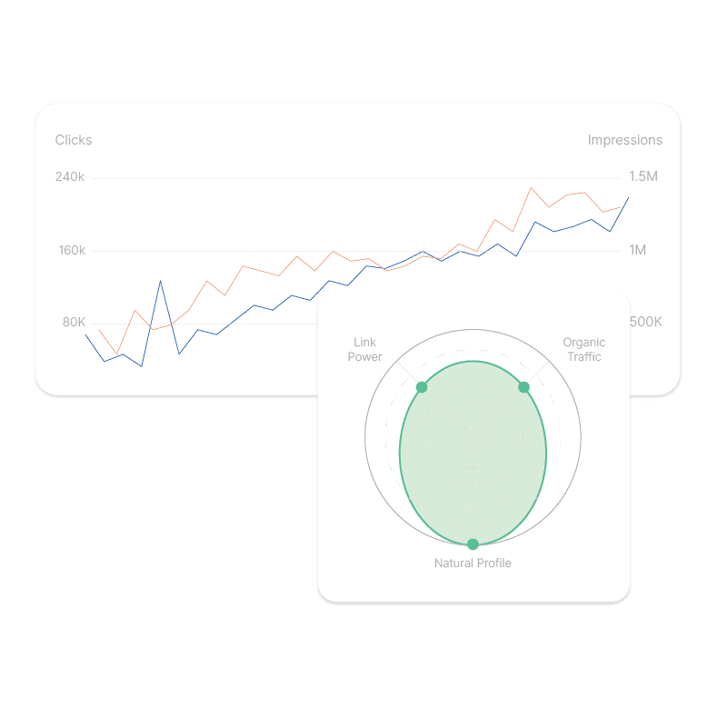Click the left start of the orange line

[x=98, y=329]
